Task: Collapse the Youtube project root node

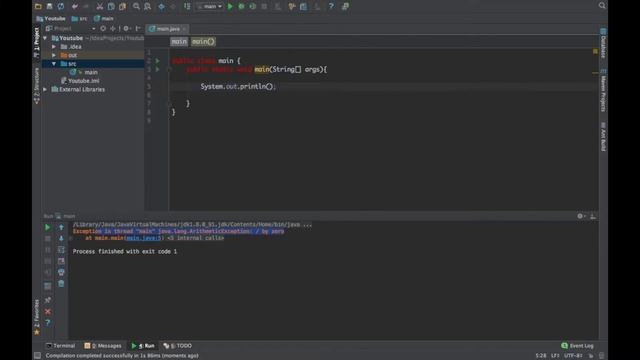Action: pos(45,38)
